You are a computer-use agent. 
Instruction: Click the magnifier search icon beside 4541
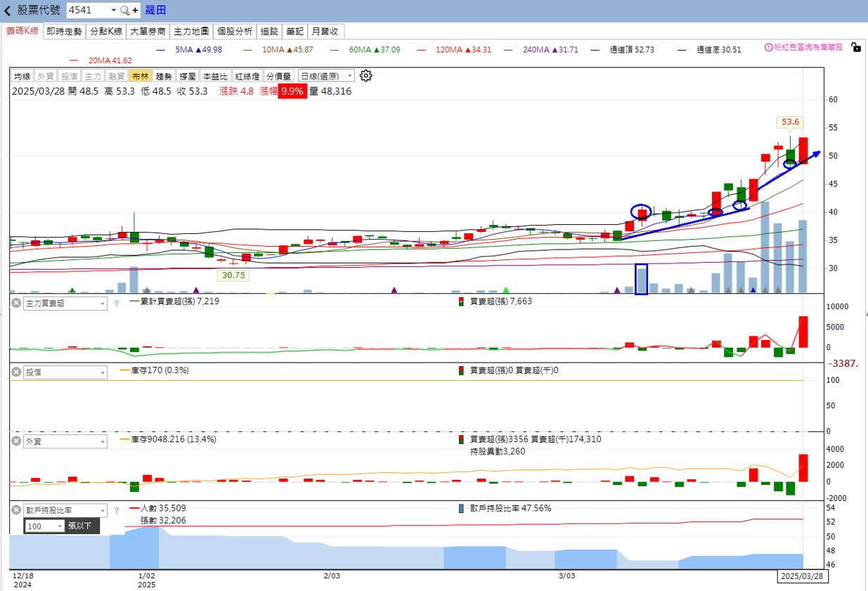[124, 11]
